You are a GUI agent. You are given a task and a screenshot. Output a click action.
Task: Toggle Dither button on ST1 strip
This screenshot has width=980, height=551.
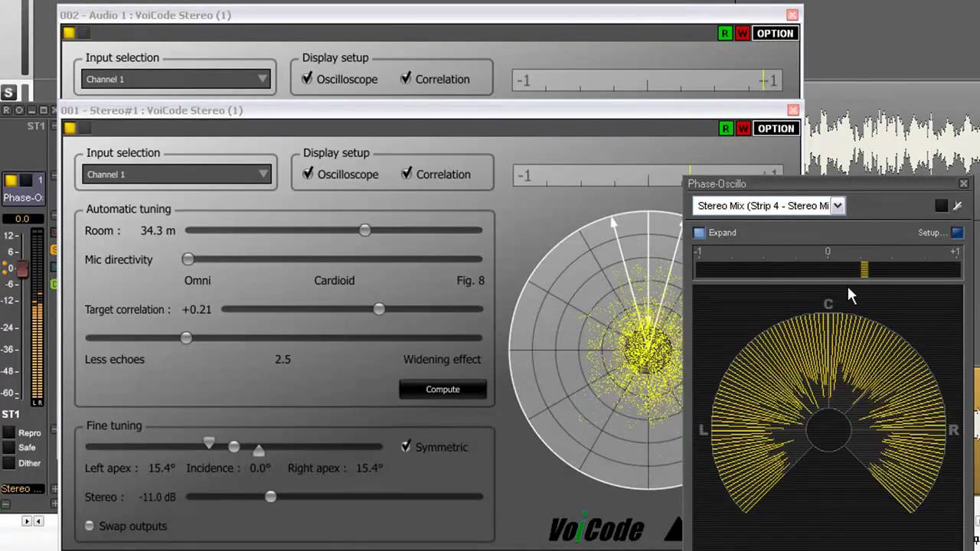click(8, 463)
